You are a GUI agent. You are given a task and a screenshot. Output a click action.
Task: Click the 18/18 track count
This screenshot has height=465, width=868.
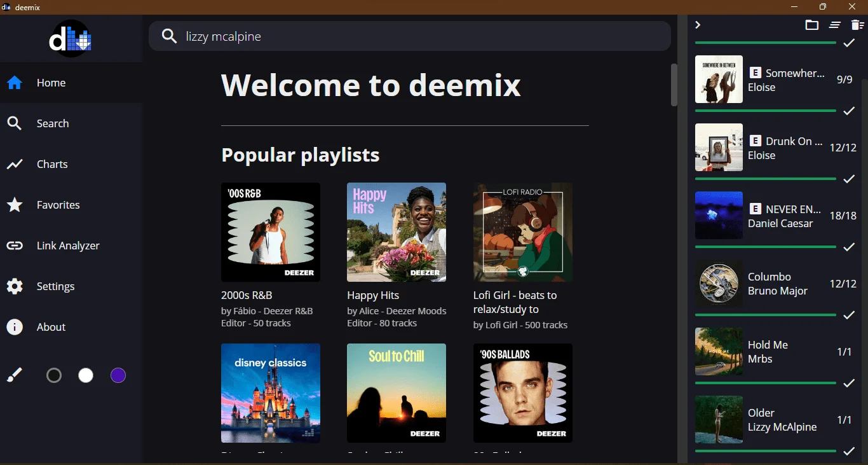843,216
